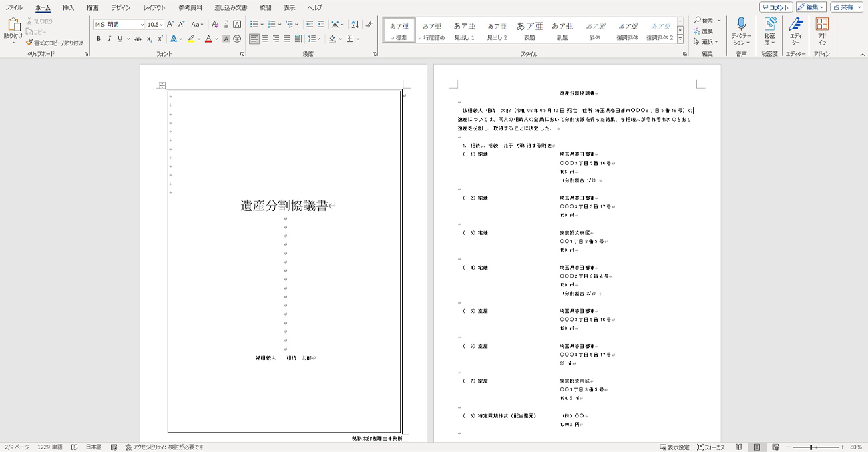Toggle show paragraph marks
The width and height of the screenshot is (868, 452).
[370, 25]
